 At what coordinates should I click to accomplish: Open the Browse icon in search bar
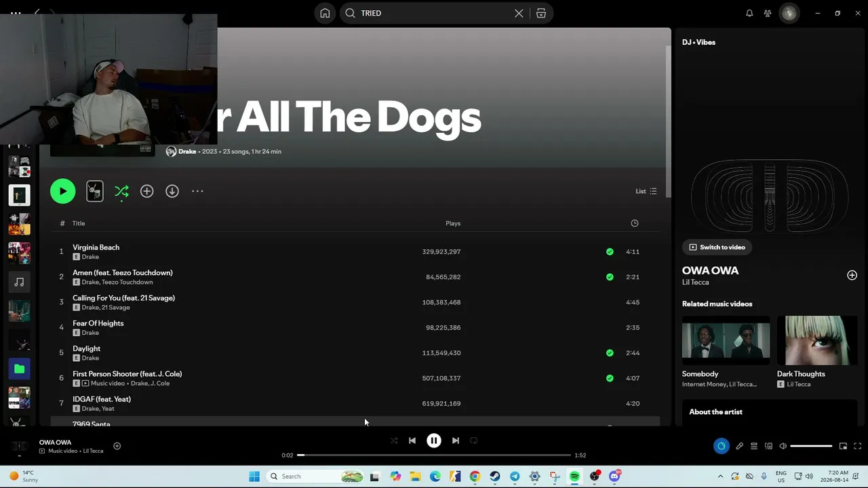(x=541, y=13)
